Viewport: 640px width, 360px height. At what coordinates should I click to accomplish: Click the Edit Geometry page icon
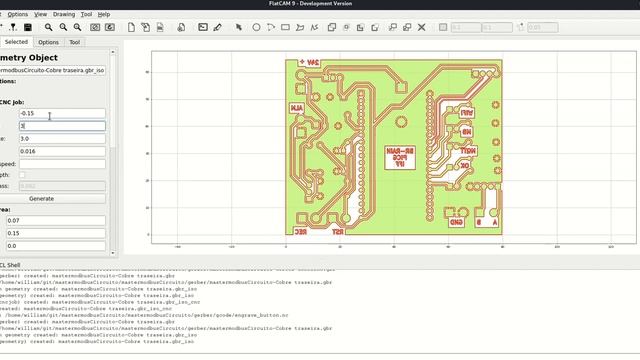146,27
